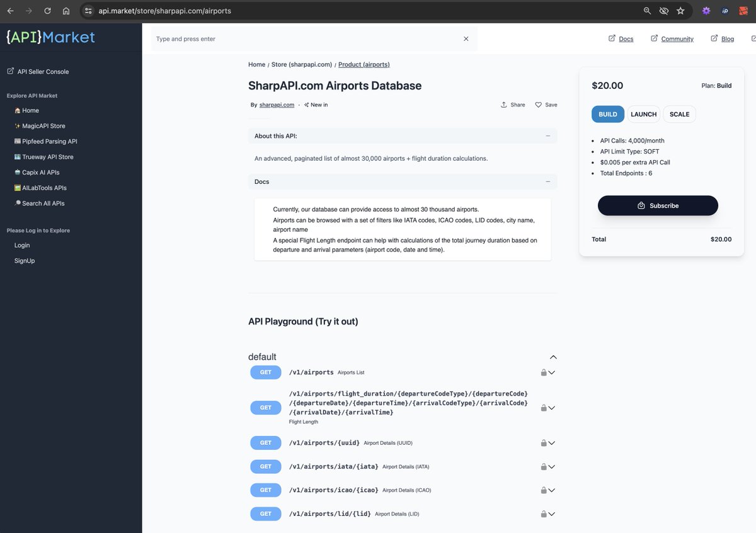Open Pipfeed Parsing API in the sidebar
Screen dimensions: 756x533
[45, 141]
